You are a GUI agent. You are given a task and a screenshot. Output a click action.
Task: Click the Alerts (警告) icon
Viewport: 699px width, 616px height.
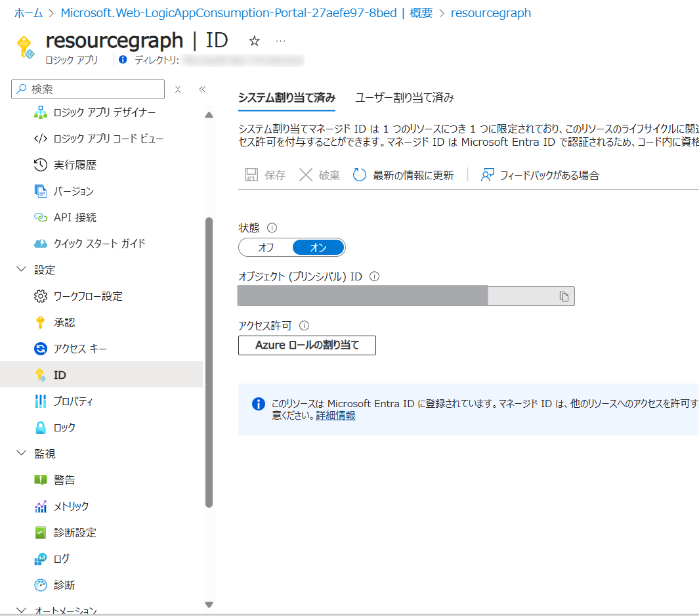coord(41,480)
